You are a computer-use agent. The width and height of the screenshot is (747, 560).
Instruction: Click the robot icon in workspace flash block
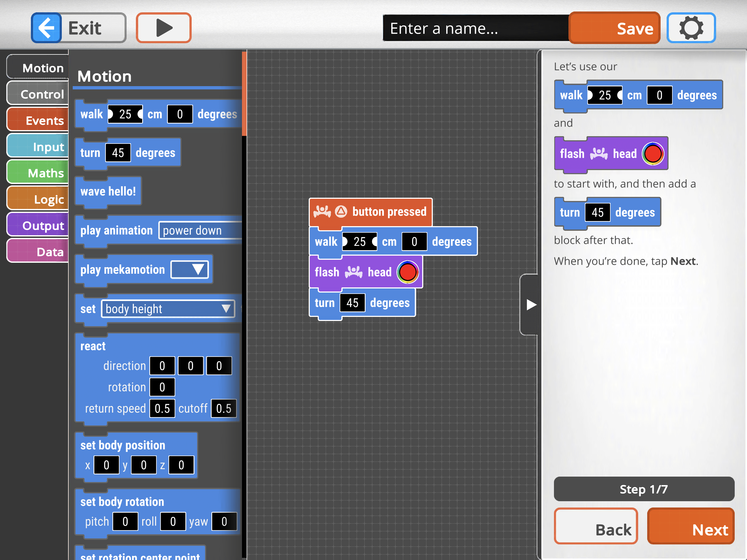[354, 272]
